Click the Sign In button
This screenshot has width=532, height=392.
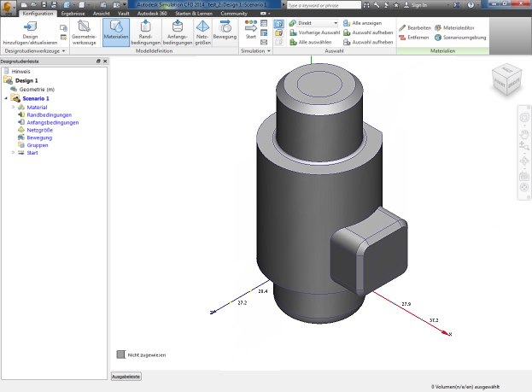[x=416, y=5]
